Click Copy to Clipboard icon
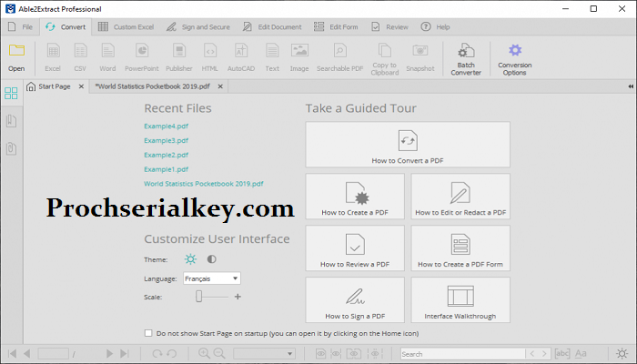Viewport: 637px width, 364px height. pyautogui.click(x=385, y=50)
